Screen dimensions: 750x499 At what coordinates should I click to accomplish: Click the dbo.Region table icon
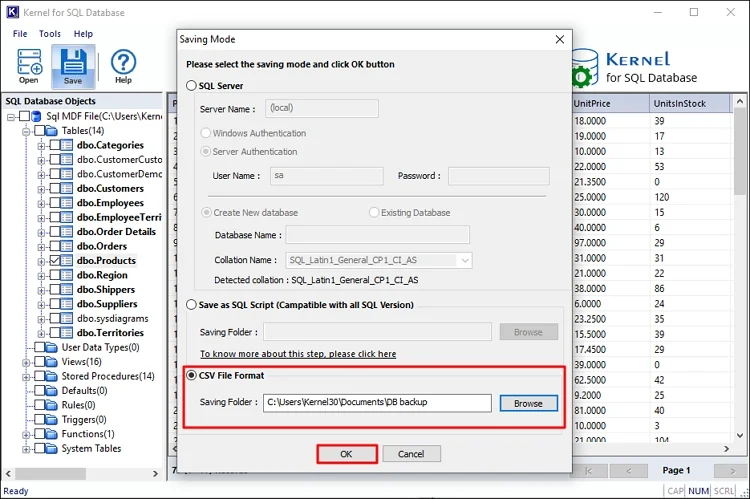tap(67, 275)
